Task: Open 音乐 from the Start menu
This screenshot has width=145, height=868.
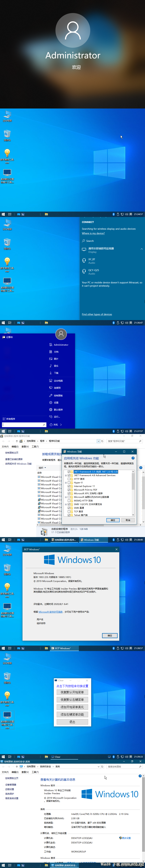Action: (54, 366)
